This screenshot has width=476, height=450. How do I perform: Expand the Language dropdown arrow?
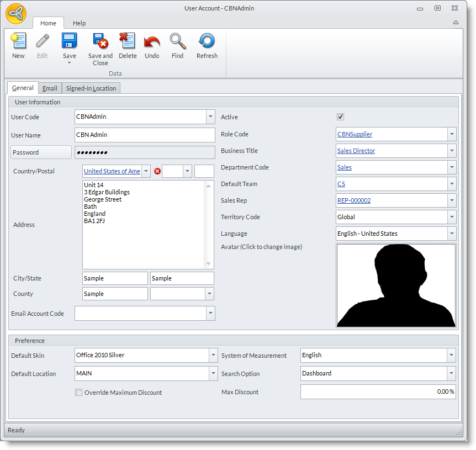point(452,234)
